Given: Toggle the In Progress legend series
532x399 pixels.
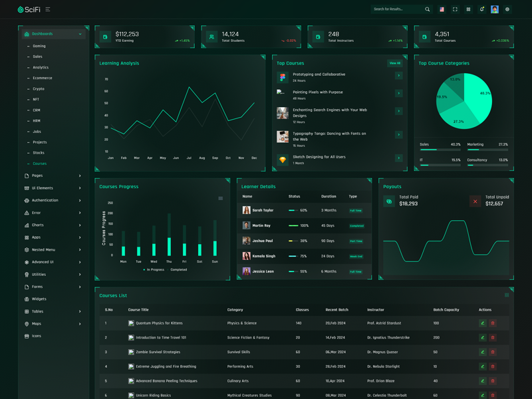Looking at the screenshot, I should (x=154, y=269).
